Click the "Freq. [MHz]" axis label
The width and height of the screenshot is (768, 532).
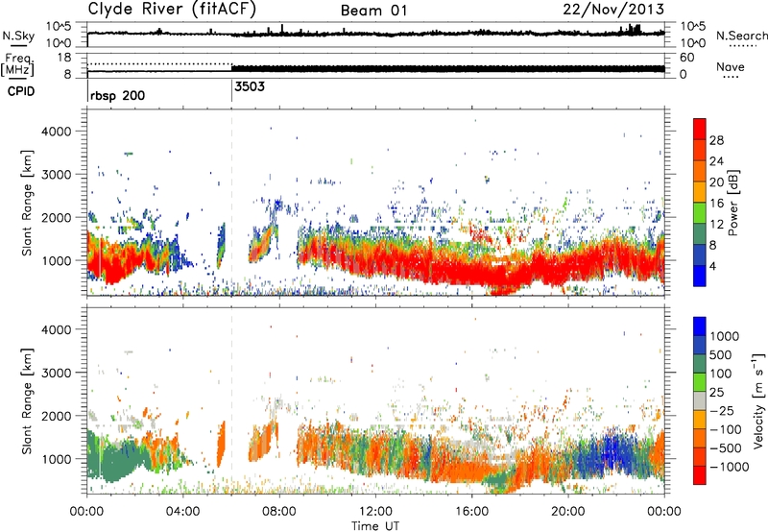pos(18,65)
